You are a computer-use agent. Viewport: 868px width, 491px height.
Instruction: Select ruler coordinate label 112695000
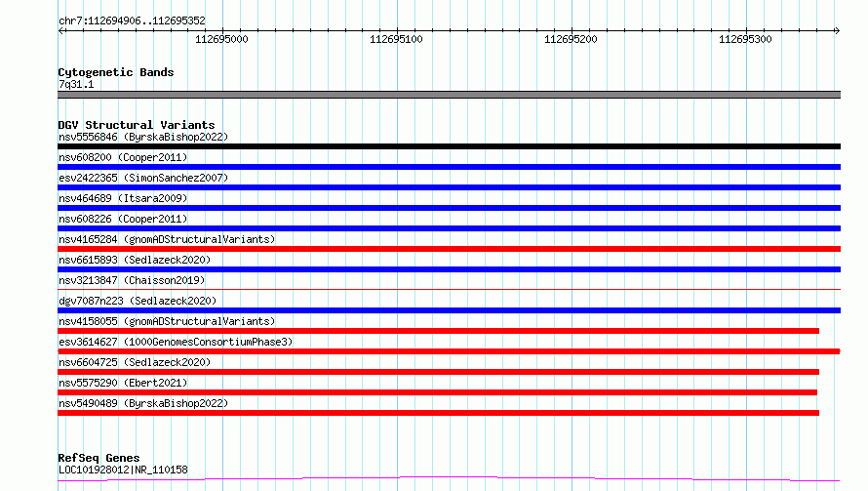pos(221,39)
